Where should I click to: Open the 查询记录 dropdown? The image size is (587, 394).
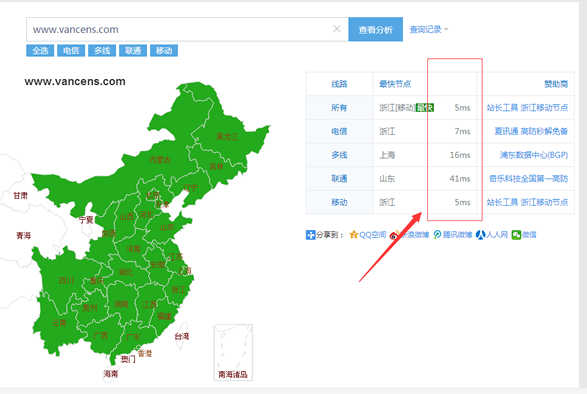[428, 29]
